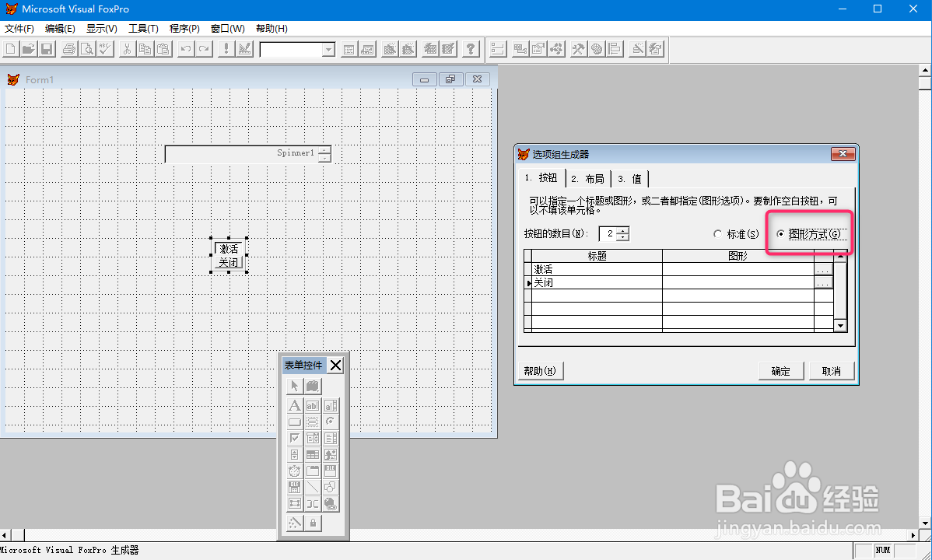Select the Image control tool
Image resolution: width=932 pixels, height=560 pixels.
331,455
